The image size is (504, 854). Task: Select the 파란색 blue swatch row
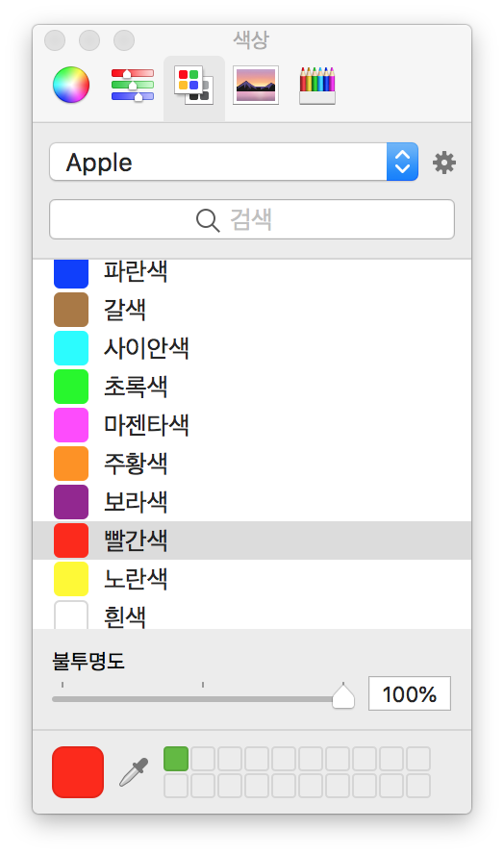[x=252, y=272]
